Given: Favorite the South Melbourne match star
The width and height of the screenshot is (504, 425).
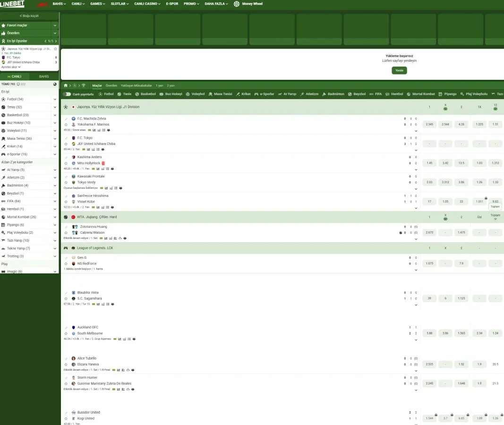Looking at the screenshot, I should (x=66, y=333).
